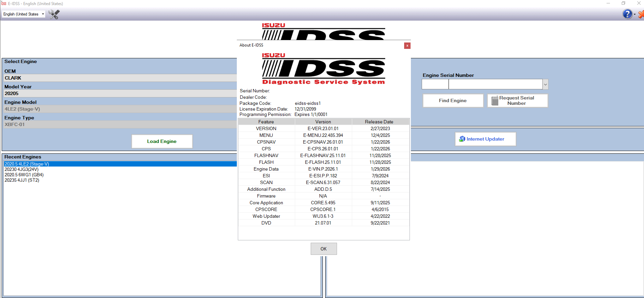Select recent engine 20235 4JJ1 (ST2)
Screen dimensions: 644x298
point(22,180)
